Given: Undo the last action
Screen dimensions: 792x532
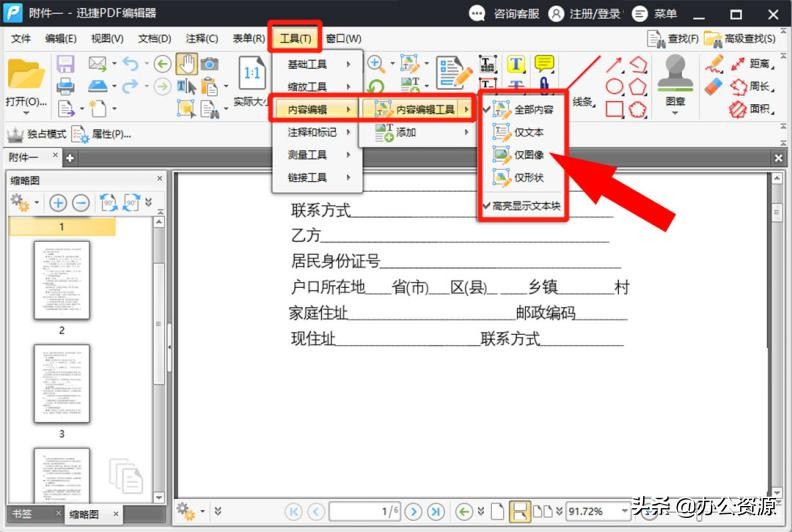Looking at the screenshot, I should click(x=130, y=64).
